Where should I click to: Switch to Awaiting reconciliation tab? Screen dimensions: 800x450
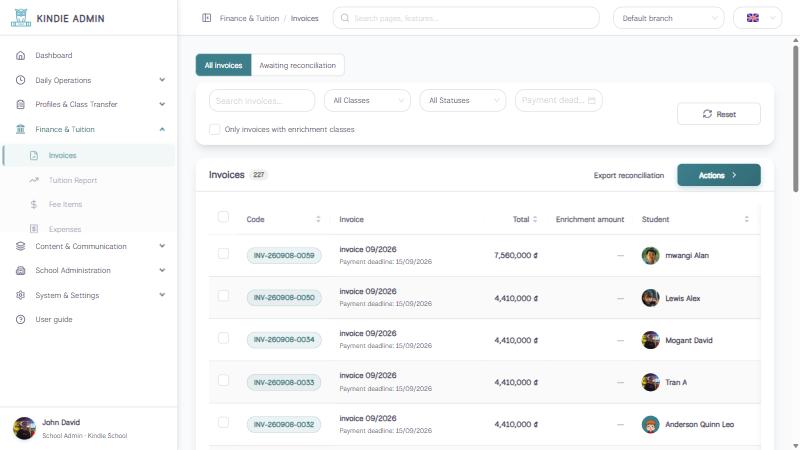pyautogui.click(x=297, y=65)
